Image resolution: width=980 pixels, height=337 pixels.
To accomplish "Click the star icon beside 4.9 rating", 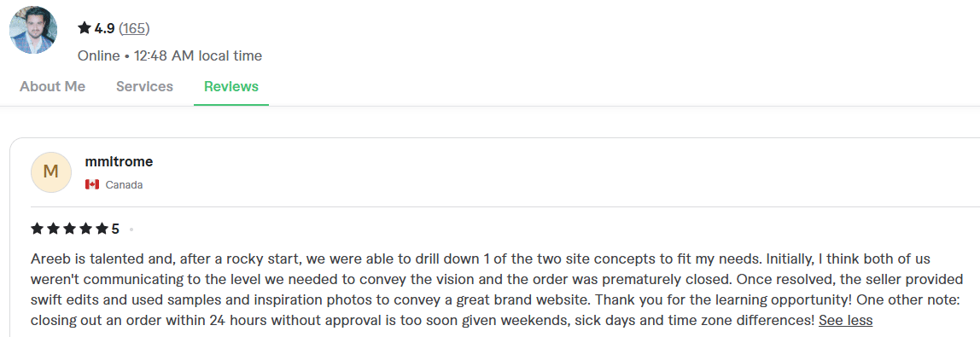I will (x=85, y=28).
